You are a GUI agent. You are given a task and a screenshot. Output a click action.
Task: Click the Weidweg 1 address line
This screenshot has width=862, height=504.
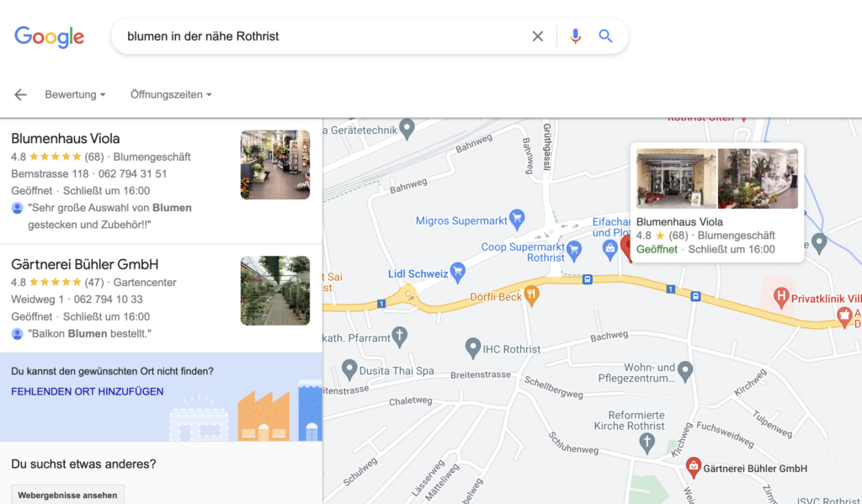(x=77, y=300)
